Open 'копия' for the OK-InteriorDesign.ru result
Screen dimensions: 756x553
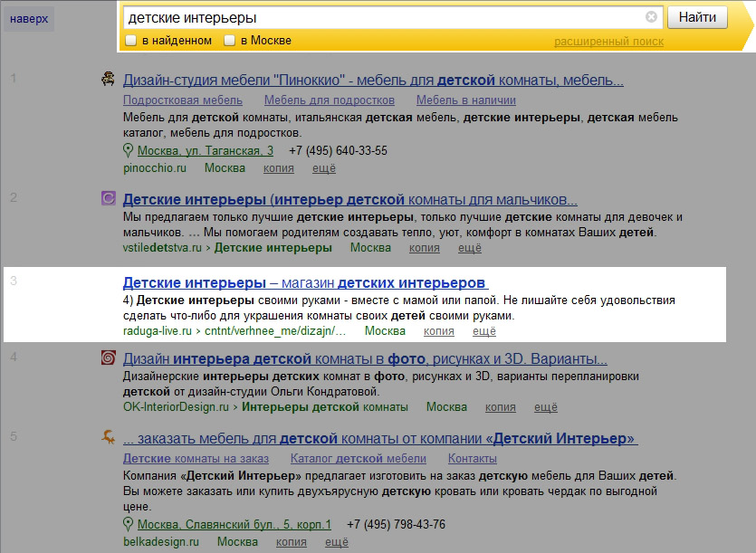coord(501,407)
